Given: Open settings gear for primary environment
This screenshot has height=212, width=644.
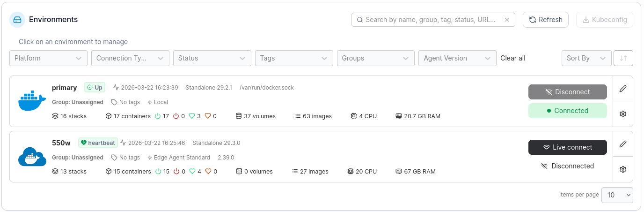Looking at the screenshot, I should [622, 114].
